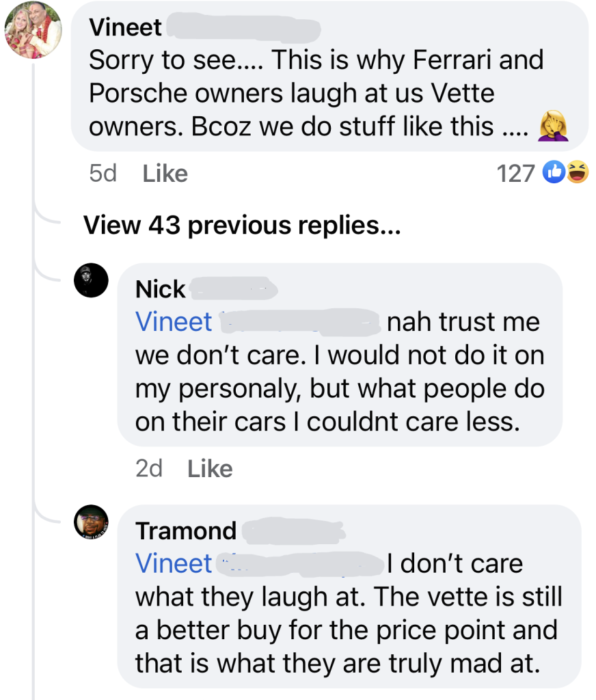Click the facepalm emoji in Vineet's comment
596x700 pixels.
(554, 126)
